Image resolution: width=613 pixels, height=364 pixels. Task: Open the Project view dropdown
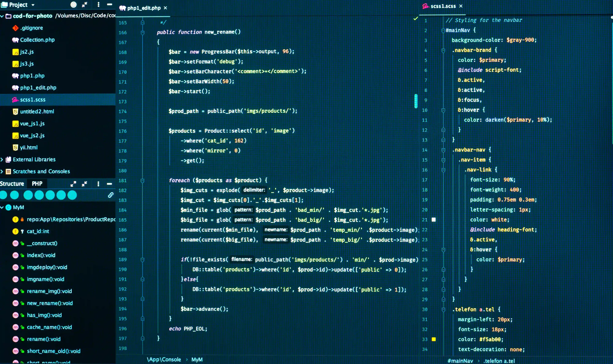(x=33, y=5)
